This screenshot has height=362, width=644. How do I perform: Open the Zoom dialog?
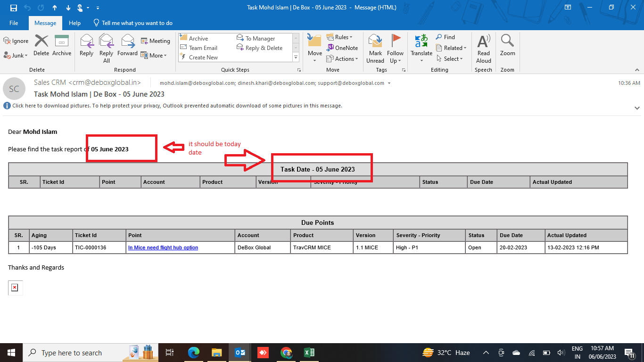[508, 45]
